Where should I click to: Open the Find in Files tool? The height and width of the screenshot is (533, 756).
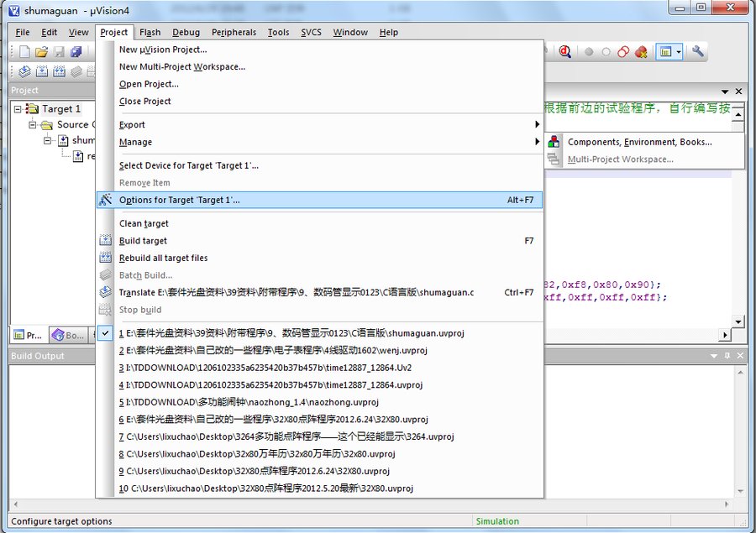click(x=564, y=51)
